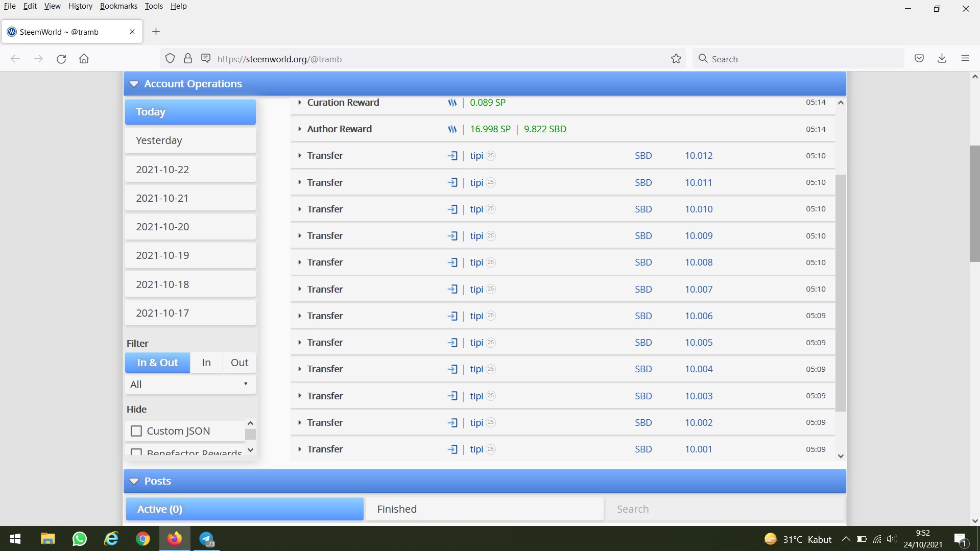Expand the 10.008 SBD transfer row
This screenshot has width=980, height=551.
(x=299, y=262)
